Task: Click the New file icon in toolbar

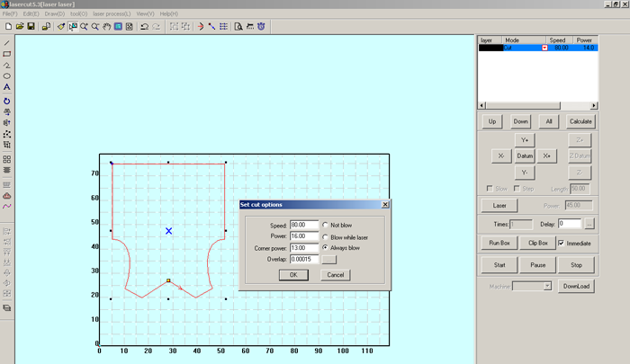Action: pyautogui.click(x=8, y=26)
